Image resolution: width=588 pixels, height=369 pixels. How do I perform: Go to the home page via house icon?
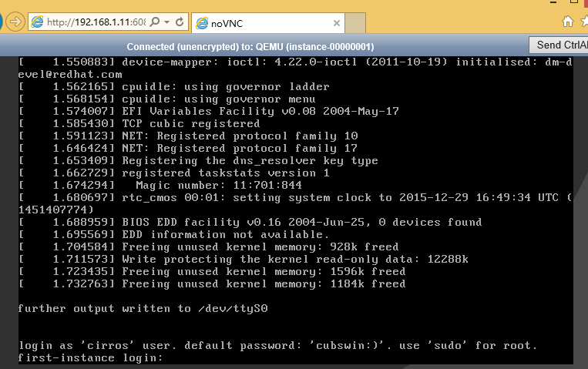pyautogui.click(x=568, y=22)
